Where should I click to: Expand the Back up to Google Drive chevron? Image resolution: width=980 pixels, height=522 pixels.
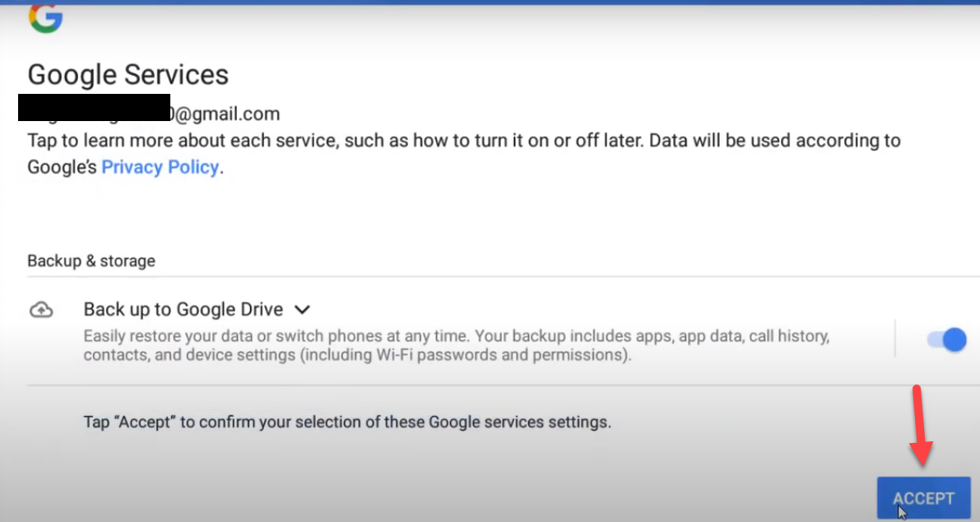pyautogui.click(x=302, y=310)
